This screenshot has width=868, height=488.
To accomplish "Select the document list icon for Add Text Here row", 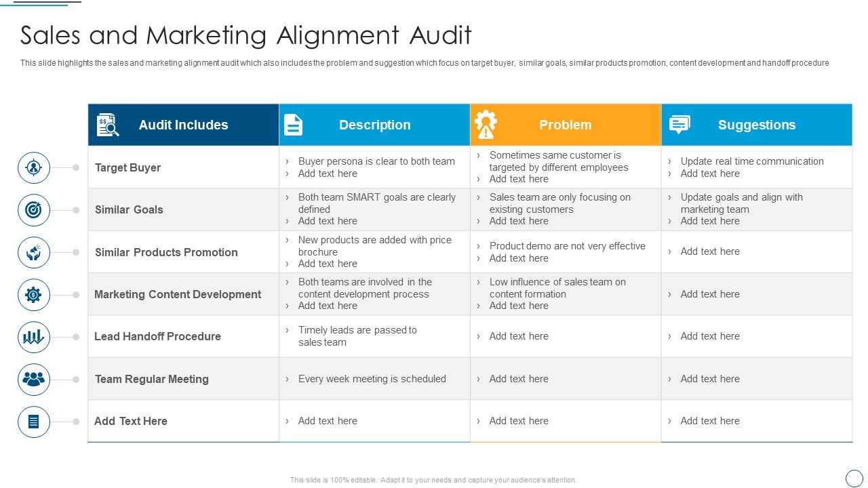I will pyautogui.click(x=34, y=422).
